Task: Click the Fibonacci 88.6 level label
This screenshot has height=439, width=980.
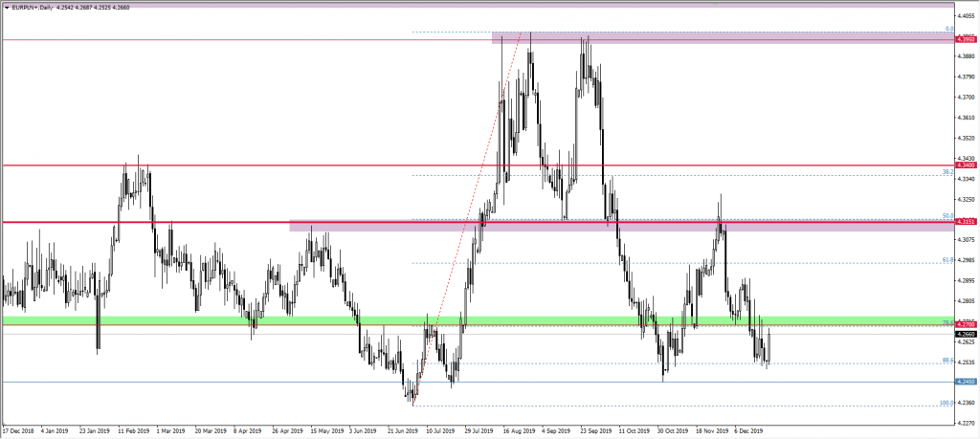Action: tap(947, 361)
